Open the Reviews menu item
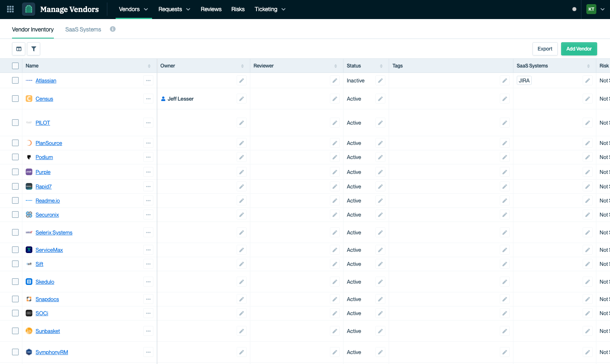The height and width of the screenshot is (364, 610). tap(211, 9)
